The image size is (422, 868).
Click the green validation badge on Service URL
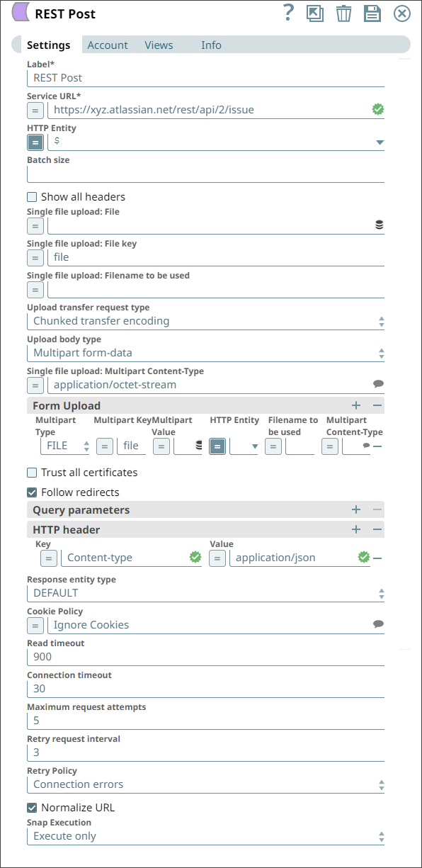coord(377,109)
